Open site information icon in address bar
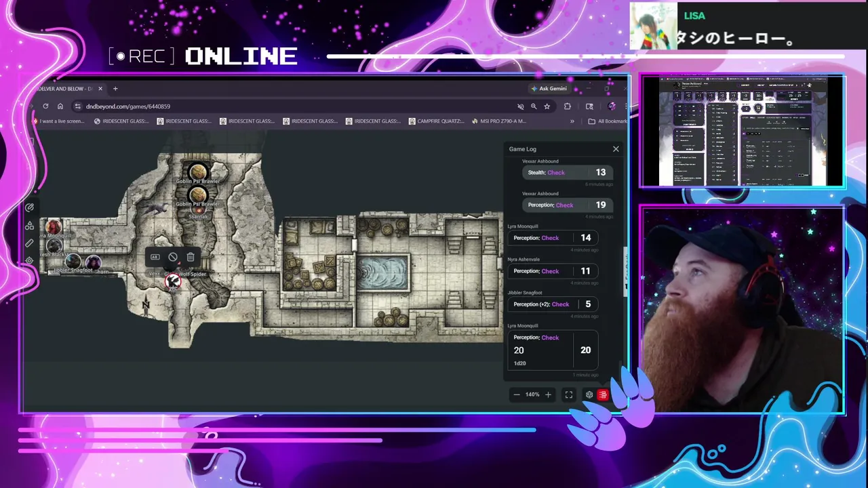 coord(78,106)
